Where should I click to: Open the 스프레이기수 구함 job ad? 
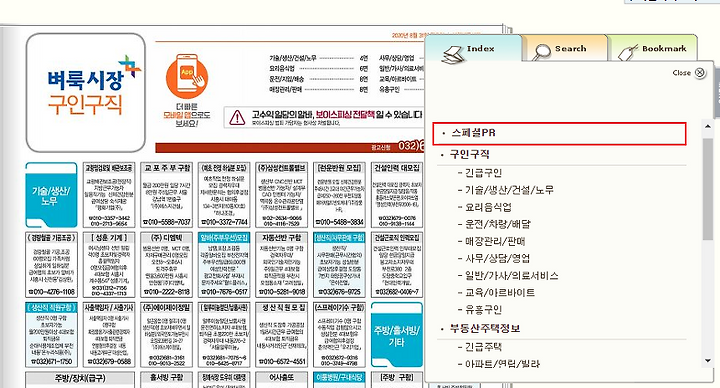click(339, 335)
